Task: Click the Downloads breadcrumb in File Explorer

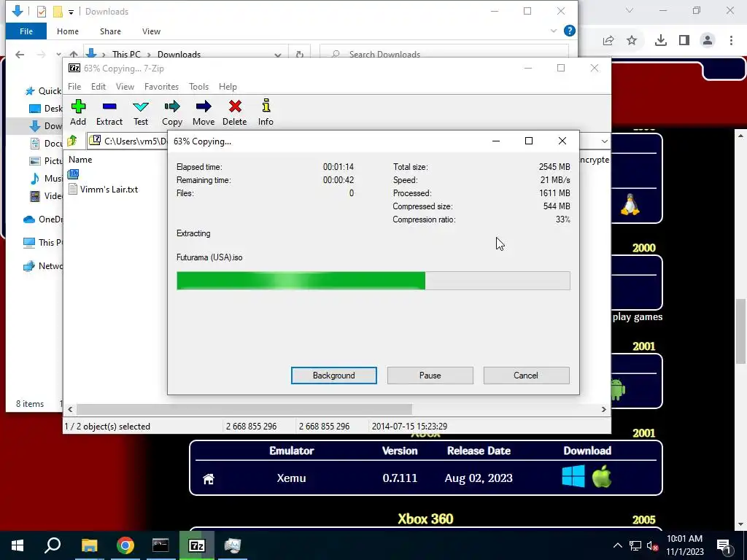Action: (179, 54)
